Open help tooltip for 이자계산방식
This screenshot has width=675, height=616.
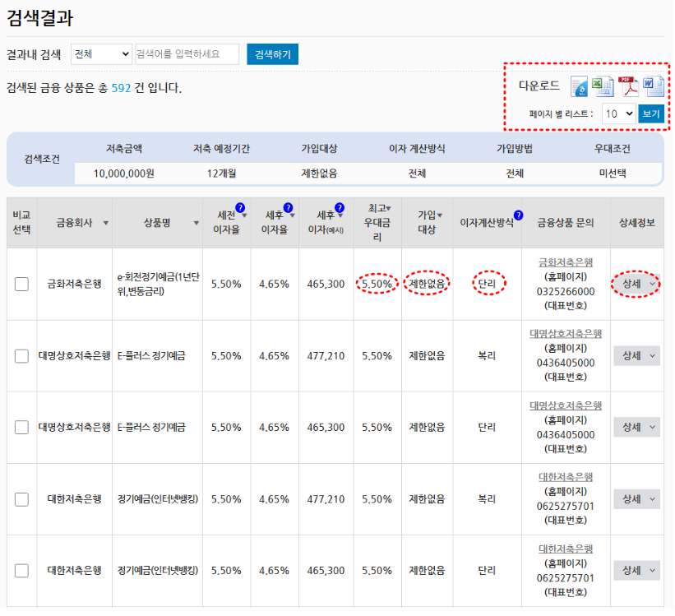518,215
